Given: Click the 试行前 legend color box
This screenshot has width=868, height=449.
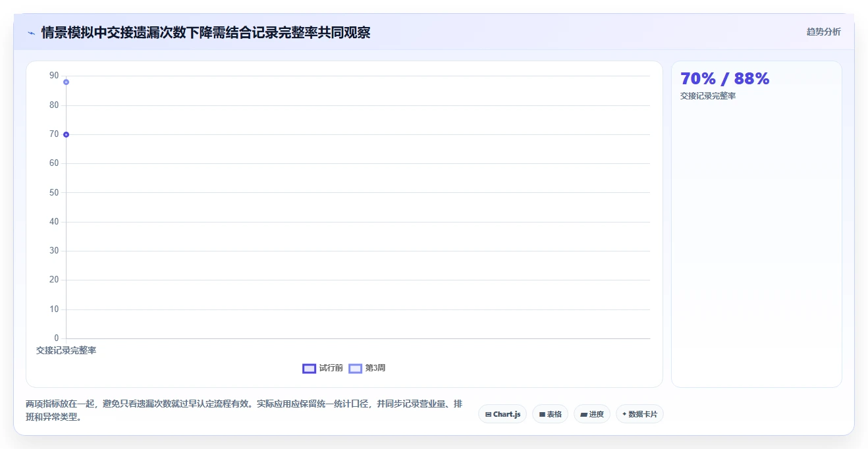Looking at the screenshot, I should point(309,368).
